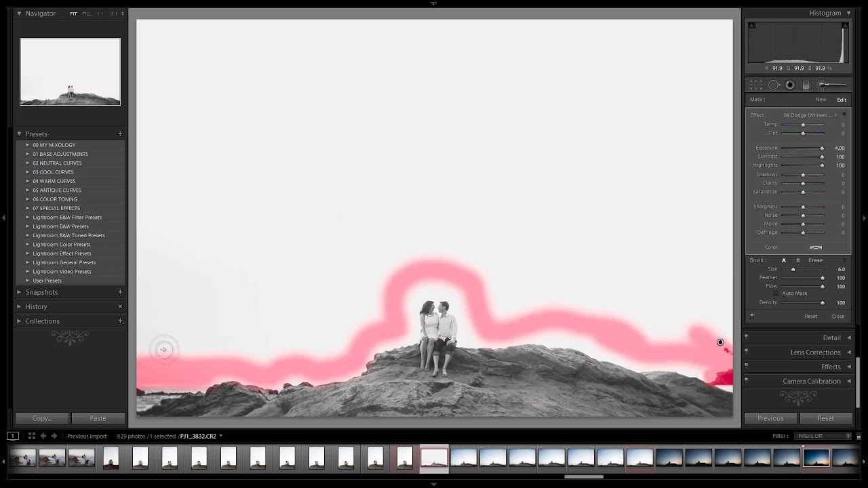Open the filename PJ1_3832.CR2 dropdown arrow
The height and width of the screenshot is (488, 868).
pyautogui.click(x=221, y=436)
